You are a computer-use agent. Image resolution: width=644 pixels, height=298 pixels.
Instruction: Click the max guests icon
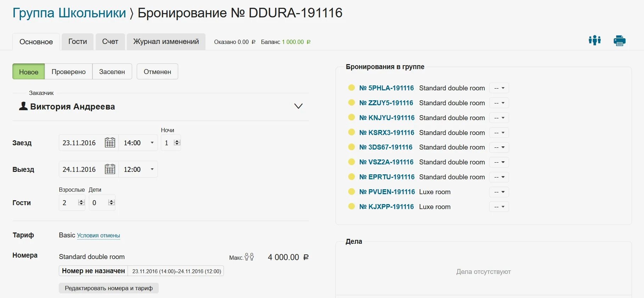pos(249,257)
